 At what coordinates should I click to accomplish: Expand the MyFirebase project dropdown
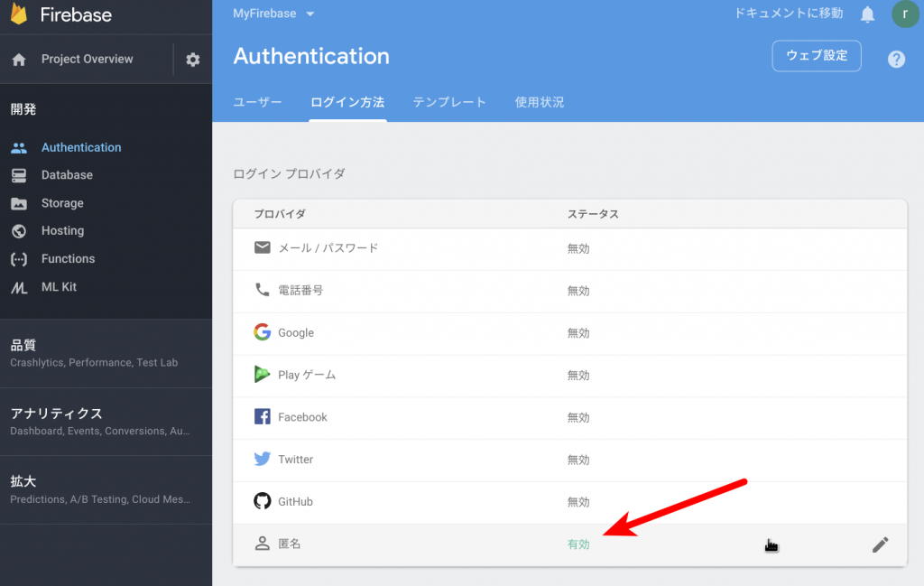(273, 14)
